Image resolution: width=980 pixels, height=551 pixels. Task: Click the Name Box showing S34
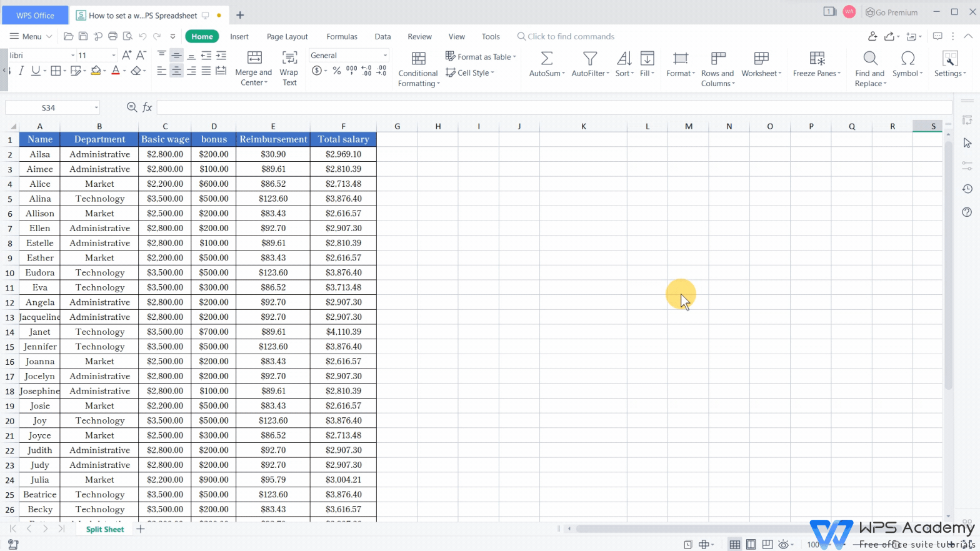click(52, 107)
